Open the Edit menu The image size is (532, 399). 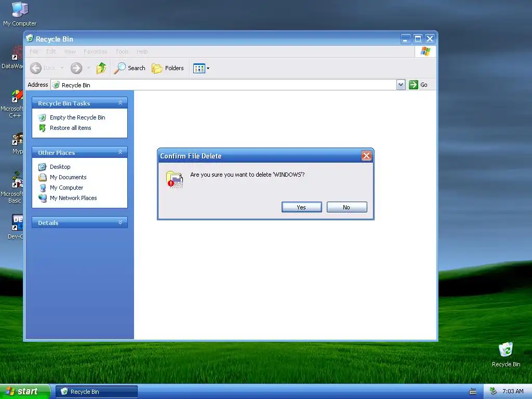51,51
